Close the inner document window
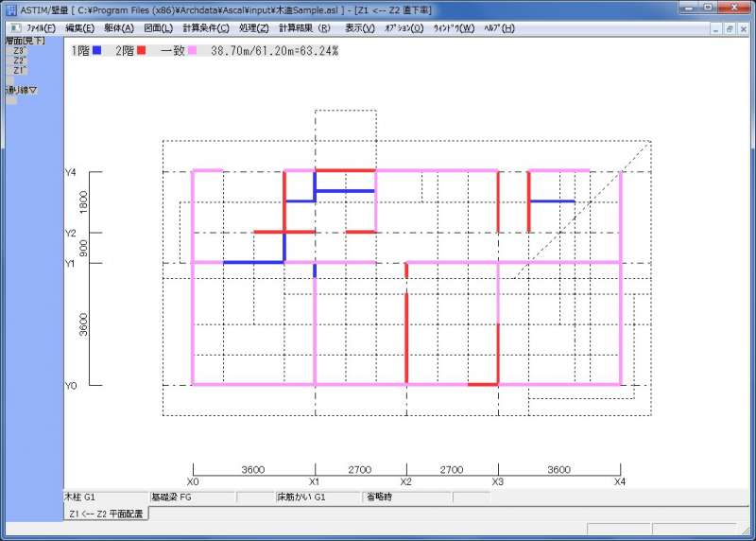Screen dimensions: 756x541 coord(744,28)
